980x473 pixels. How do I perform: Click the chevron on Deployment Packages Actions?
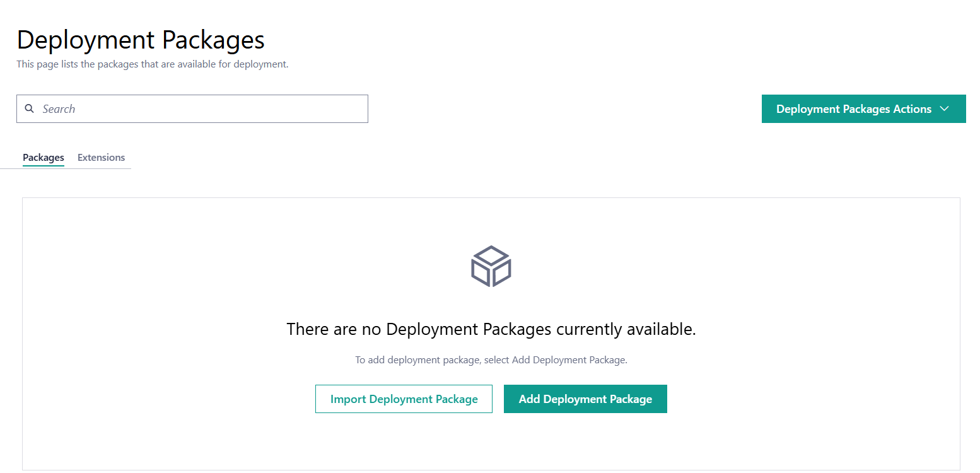point(944,108)
